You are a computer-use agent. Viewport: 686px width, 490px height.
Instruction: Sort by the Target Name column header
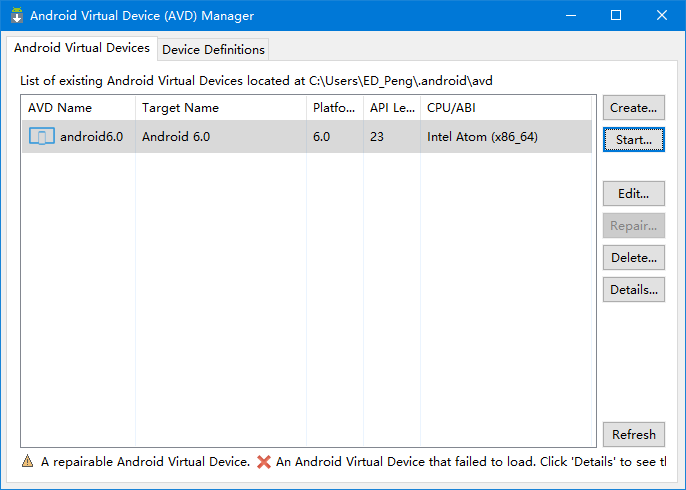(180, 108)
